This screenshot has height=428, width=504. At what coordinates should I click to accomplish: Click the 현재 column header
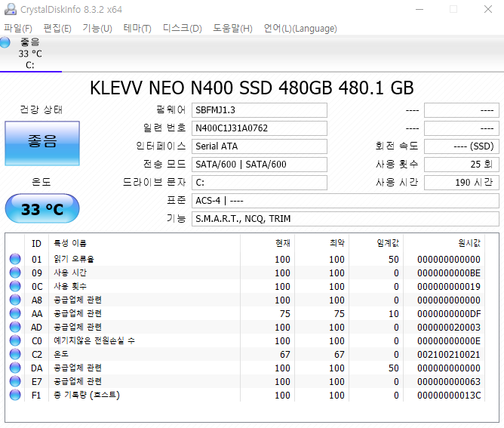tap(267, 243)
